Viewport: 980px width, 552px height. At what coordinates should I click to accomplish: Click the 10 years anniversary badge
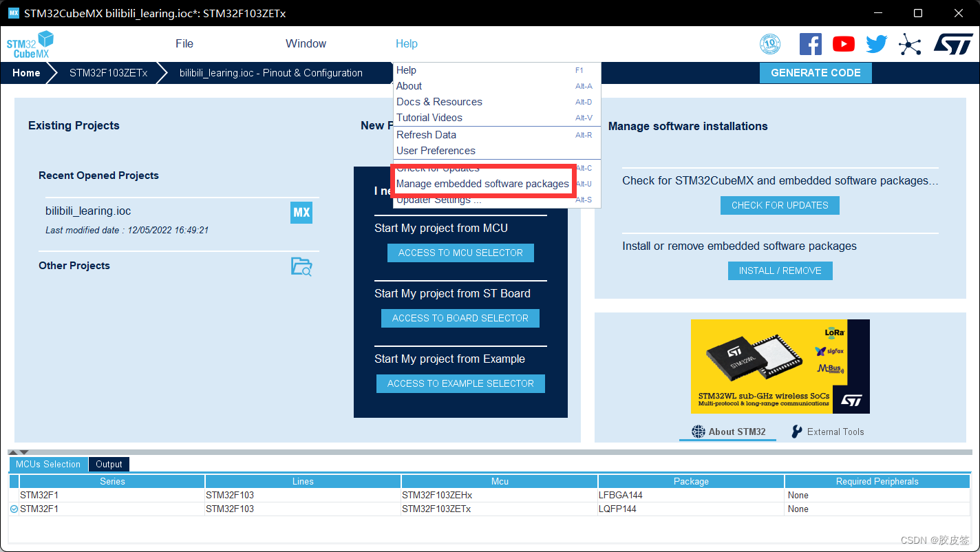pyautogui.click(x=770, y=44)
